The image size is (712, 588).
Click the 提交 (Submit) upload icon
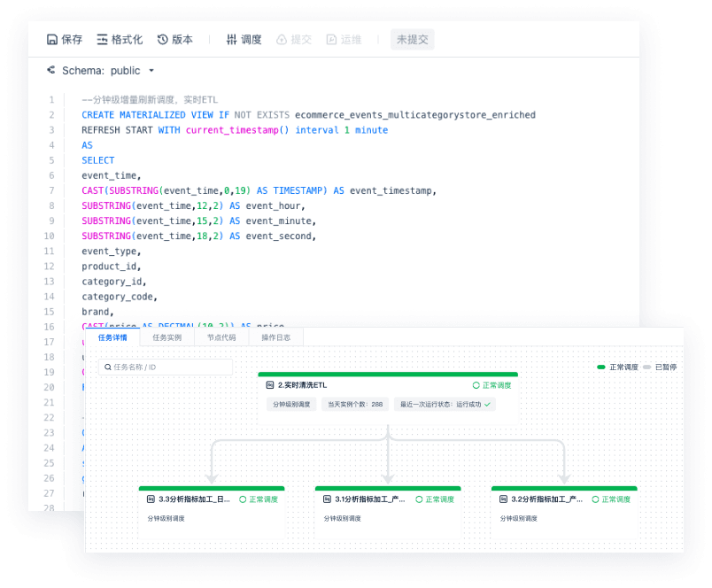pos(282,40)
